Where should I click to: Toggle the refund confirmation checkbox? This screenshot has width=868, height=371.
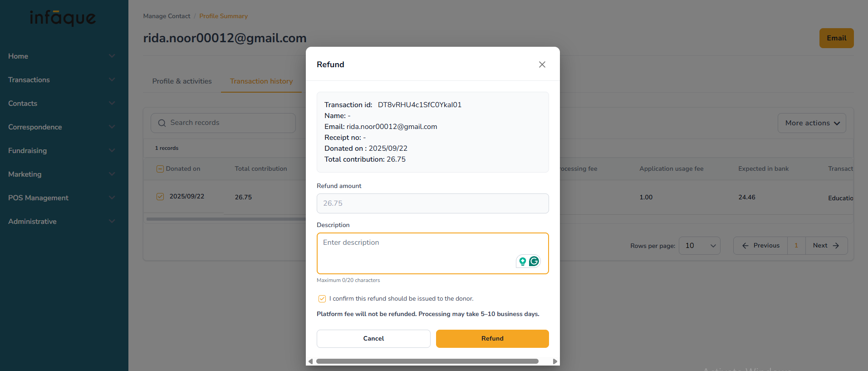[322, 299]
